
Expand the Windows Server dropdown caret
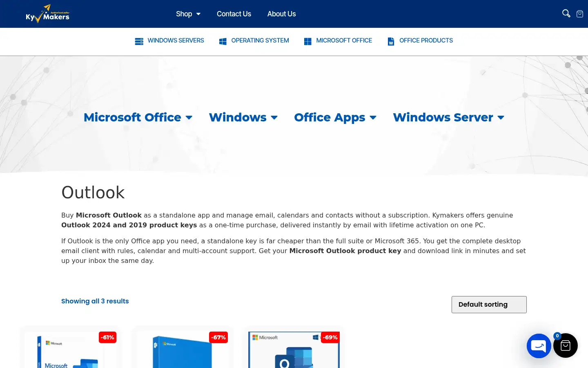coord(501,118)
